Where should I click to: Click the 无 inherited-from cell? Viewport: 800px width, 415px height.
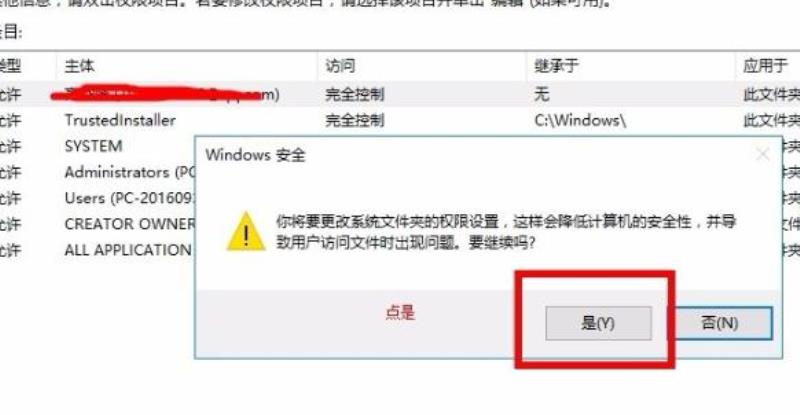pos(541,94)
